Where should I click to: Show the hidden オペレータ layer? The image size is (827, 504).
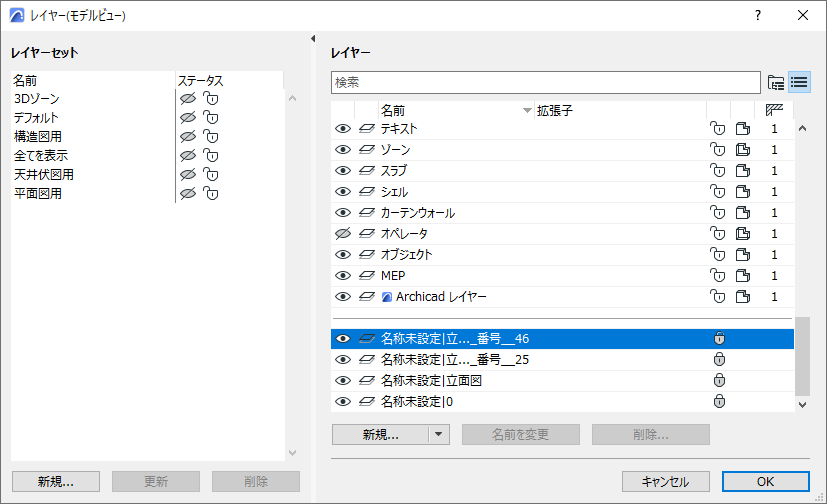pos(343,234)
